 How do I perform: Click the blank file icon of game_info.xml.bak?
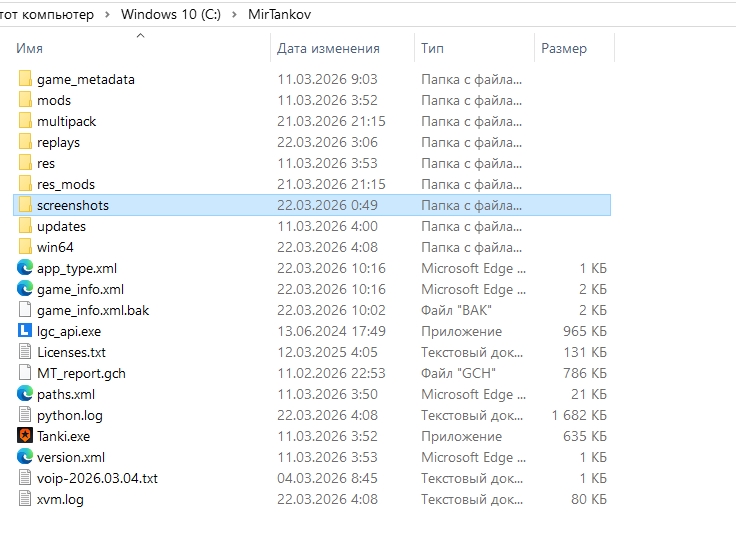coord(25,309)
